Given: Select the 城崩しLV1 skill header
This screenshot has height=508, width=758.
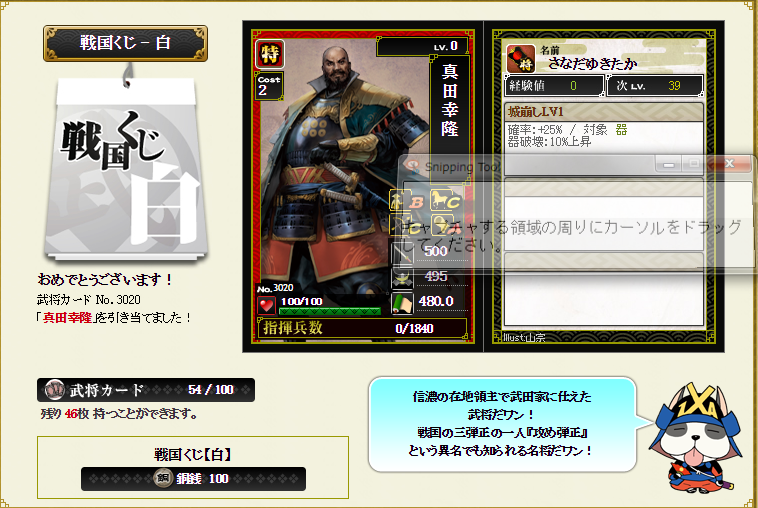Looking at the screenshot, I should point(603,112).
